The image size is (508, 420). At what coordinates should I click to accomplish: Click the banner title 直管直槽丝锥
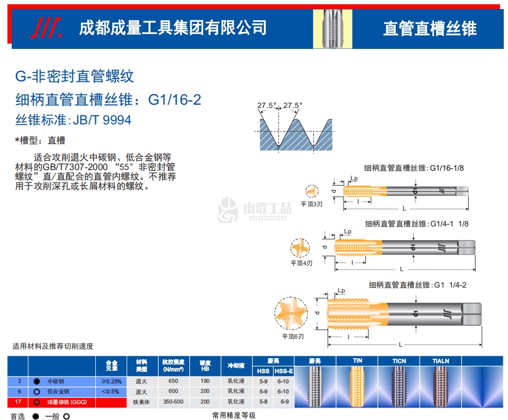(x=430, y=29)
